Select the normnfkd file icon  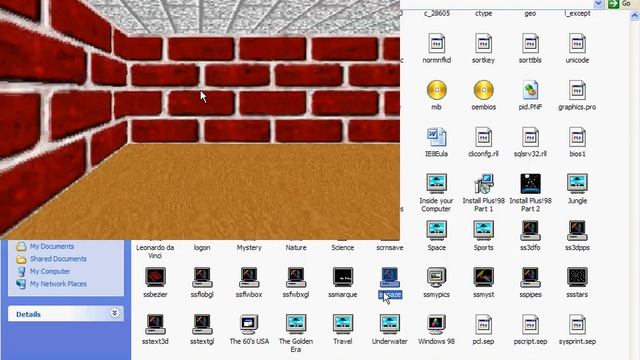[436, 44]
